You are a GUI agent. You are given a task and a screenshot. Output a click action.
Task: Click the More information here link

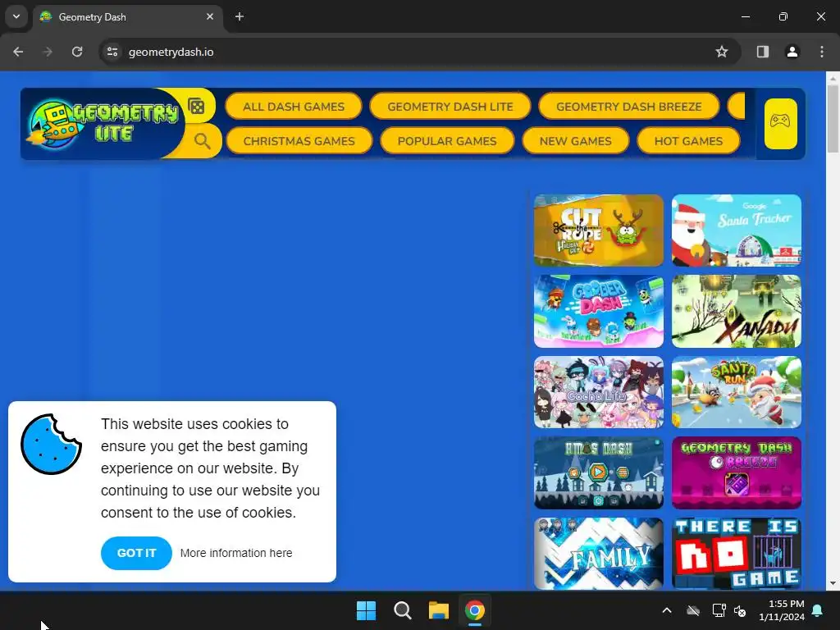[236, 553]
